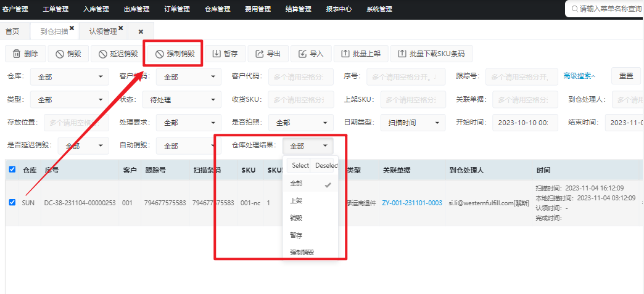The image size is (644, 294).
Task: Open the 是否延迟销毁 dropdown
Action: 83,146
